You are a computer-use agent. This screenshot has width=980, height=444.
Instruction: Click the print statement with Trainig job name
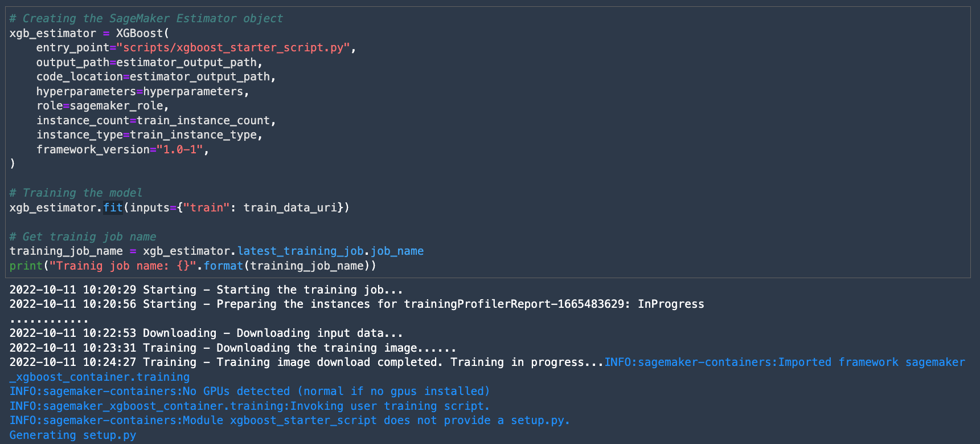[193, 266]
